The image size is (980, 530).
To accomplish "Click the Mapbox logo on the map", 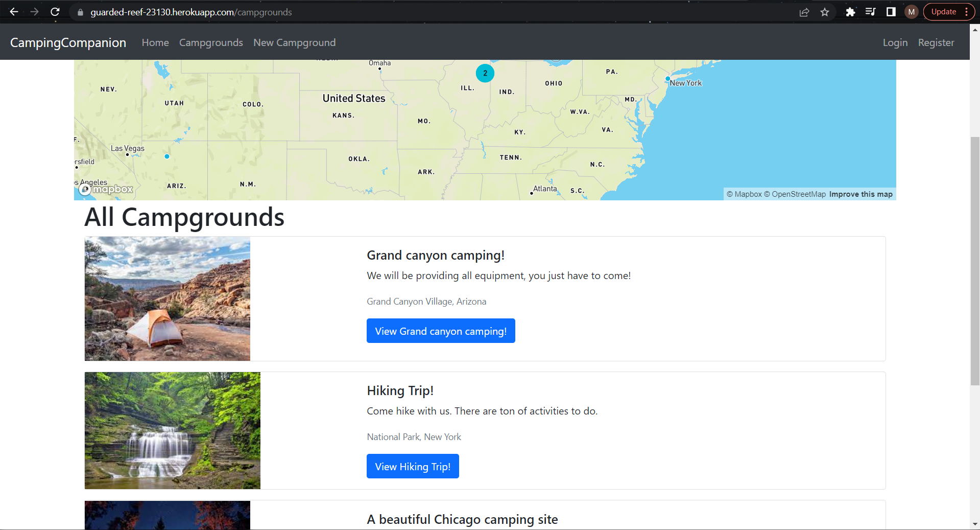I will [x=104, y=189].
